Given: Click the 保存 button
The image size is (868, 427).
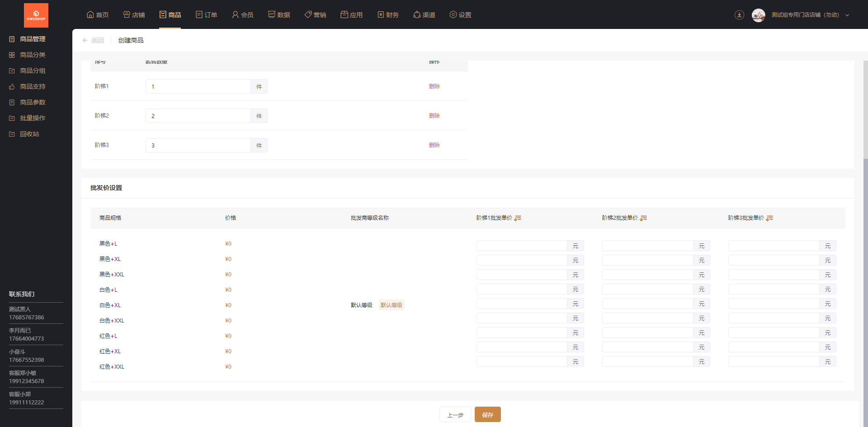Looking at the screenshot, I should coord(488,414).
